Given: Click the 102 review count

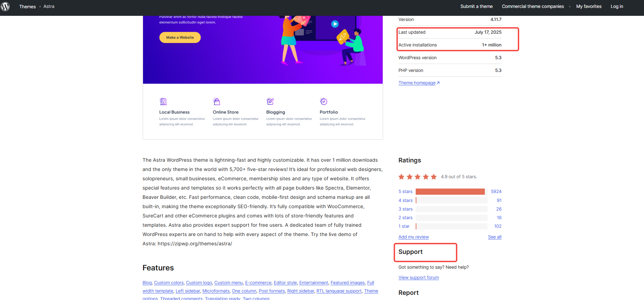Looking at the screenshot, I should pyautogui.click(x=498, y=226).
